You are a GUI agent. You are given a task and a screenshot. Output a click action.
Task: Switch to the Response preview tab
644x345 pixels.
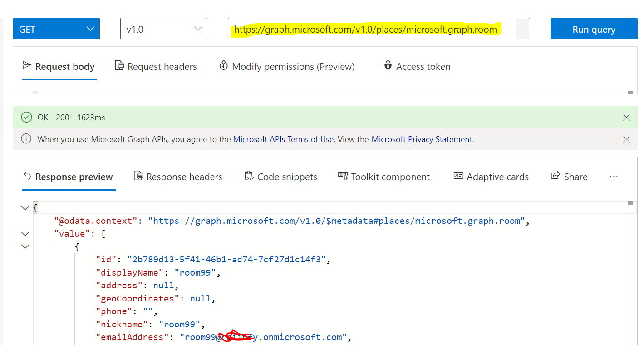point(68,177)
